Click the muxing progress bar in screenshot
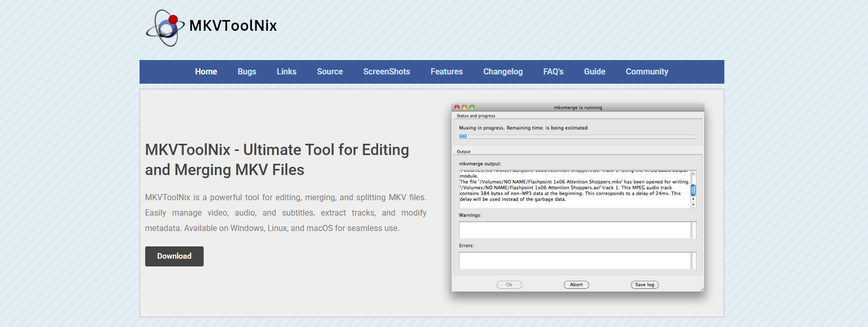 578,137
